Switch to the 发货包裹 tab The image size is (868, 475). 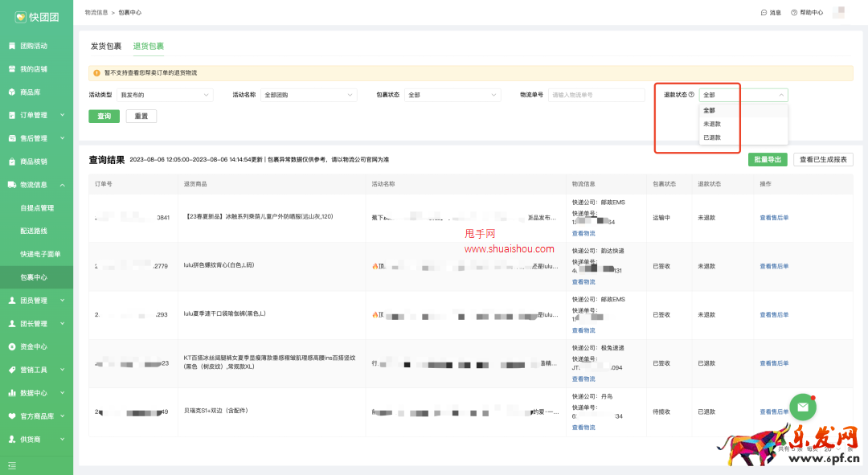click(106, 47)
